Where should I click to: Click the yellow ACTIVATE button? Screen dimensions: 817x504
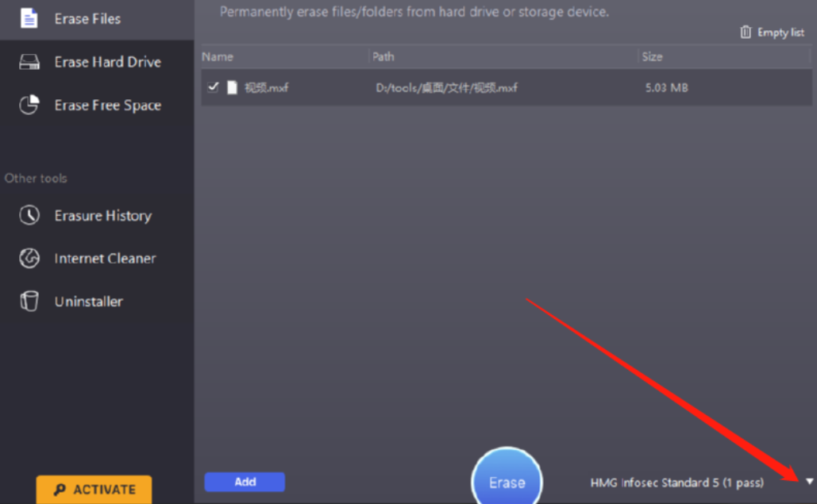click(94, 490)
